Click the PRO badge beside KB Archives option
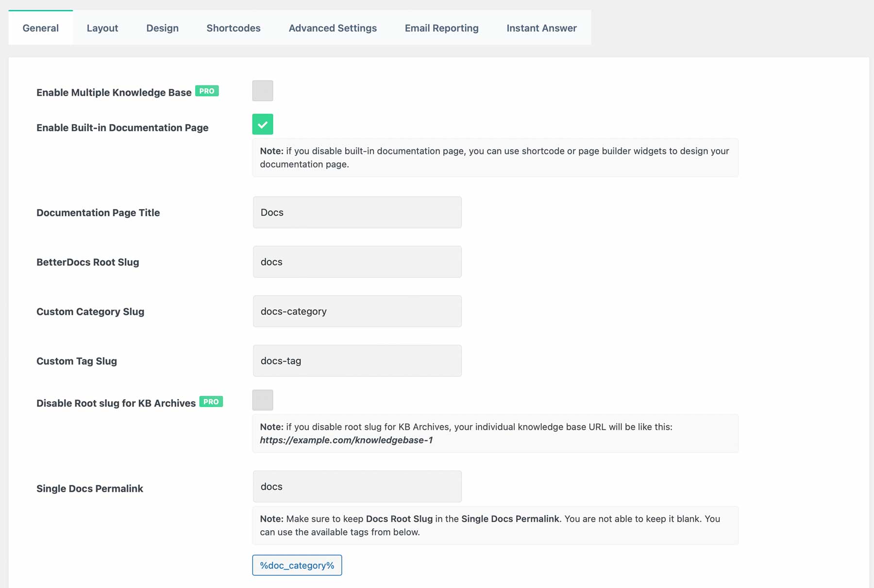Image resolution: width=874 pixels, height=588 pixels. pyautogui.click(x=211, y=402)
